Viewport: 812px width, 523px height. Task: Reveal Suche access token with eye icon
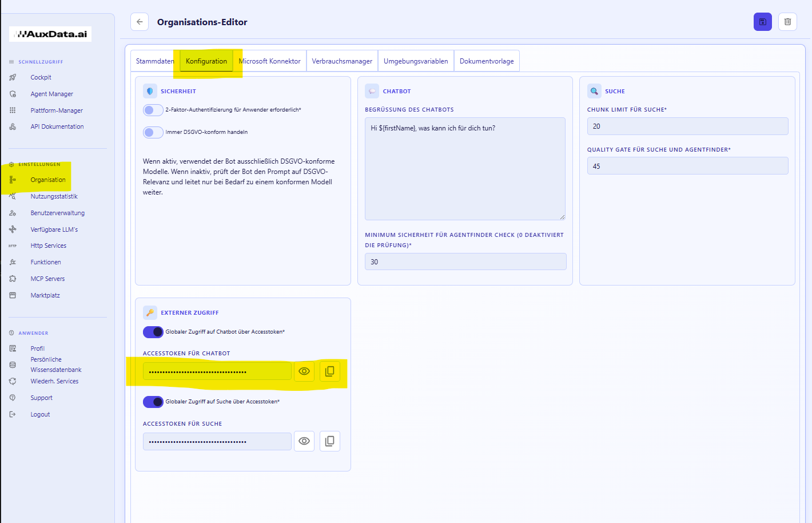click(x=304, y=441)
